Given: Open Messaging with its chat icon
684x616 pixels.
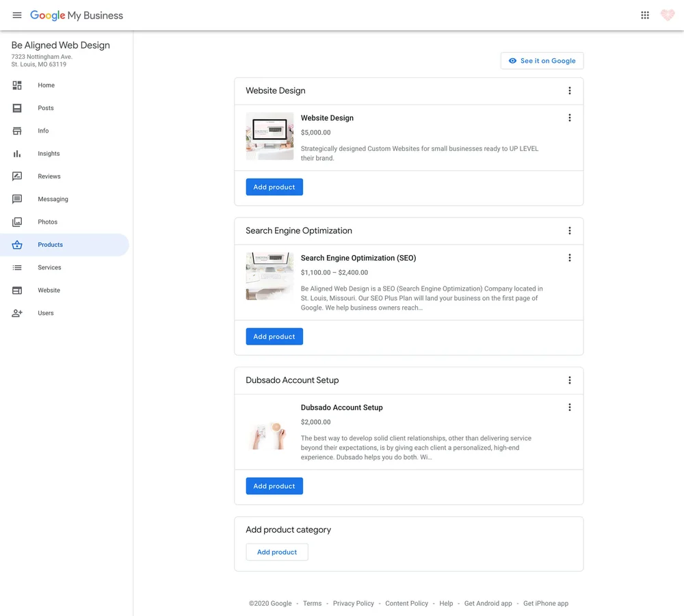Looking at the screenshot, I should tap(16, 199).
